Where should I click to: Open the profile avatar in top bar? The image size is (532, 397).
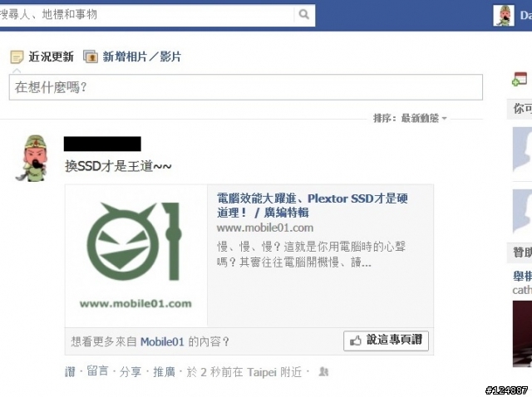(x=504, y=16)
